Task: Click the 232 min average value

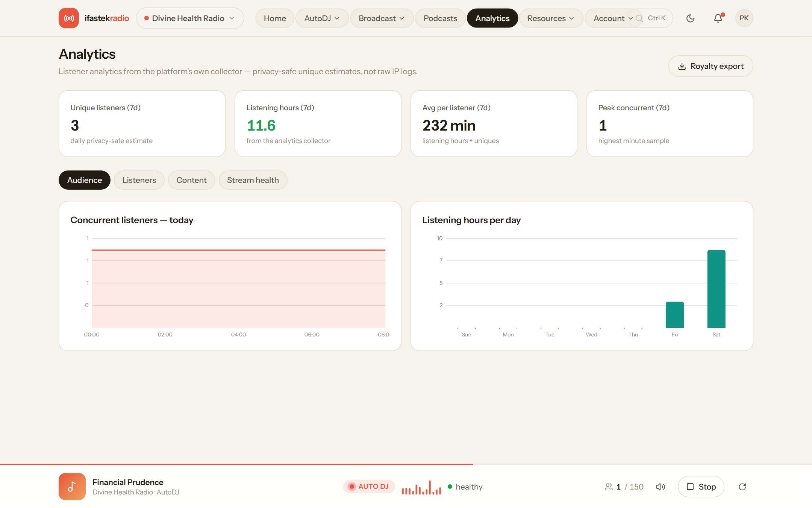Action: pos(449,125)
